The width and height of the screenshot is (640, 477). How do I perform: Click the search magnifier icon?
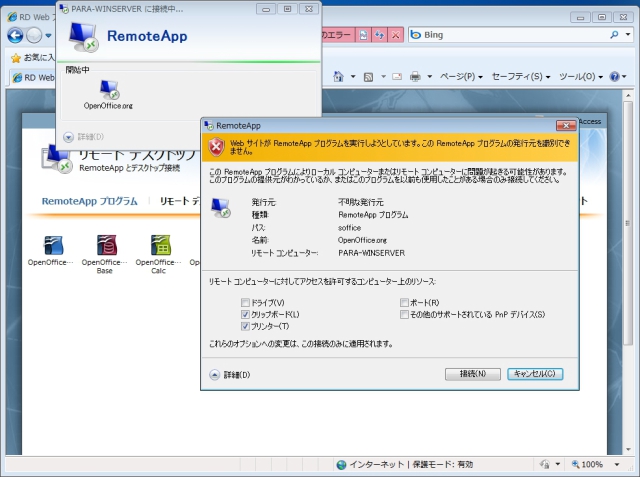click(614, 35)
